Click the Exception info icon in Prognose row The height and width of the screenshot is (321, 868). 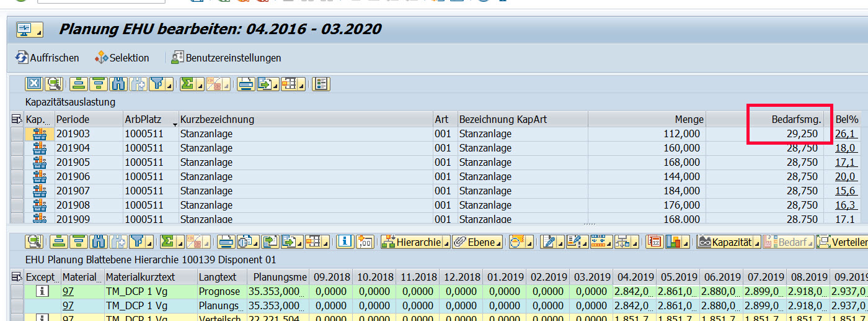(x=42, y=291)
